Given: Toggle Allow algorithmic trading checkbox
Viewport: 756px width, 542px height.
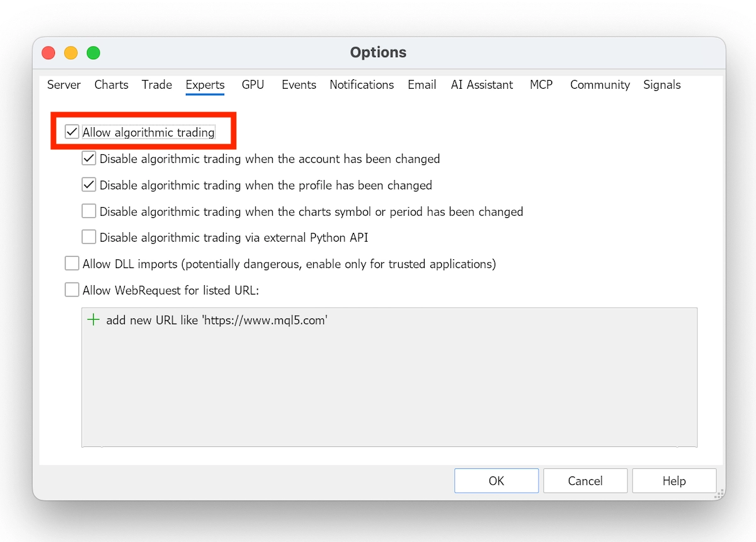Looking at the screenshot, I should (x=72, y=132).
